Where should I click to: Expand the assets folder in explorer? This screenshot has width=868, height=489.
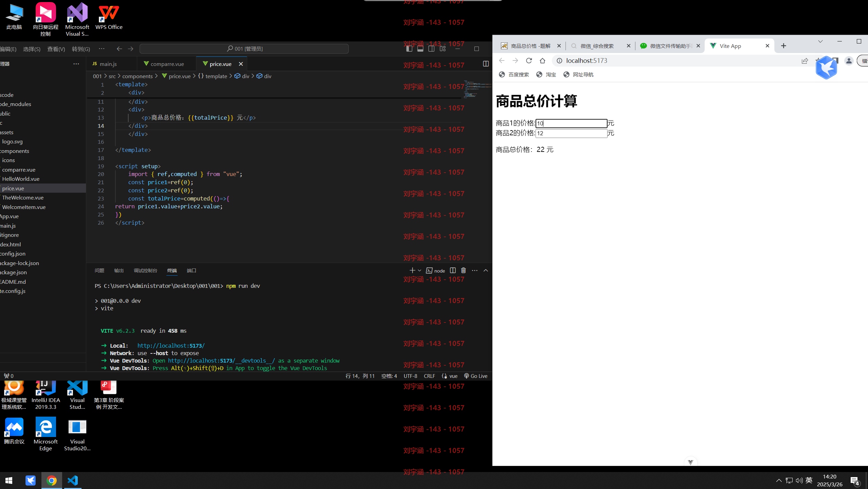pyautogui.click(x=43, y=132)
